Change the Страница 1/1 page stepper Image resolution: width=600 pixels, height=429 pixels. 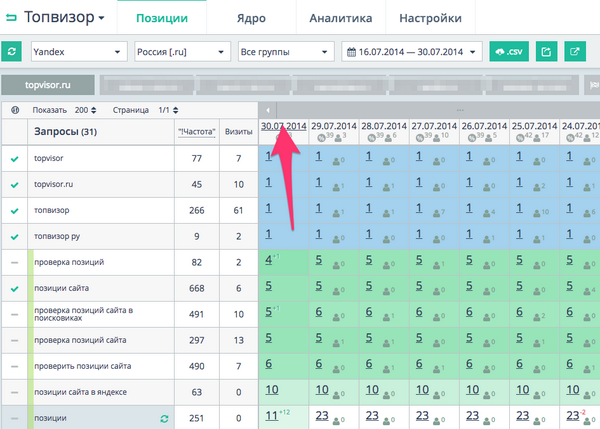click(175, 110)
